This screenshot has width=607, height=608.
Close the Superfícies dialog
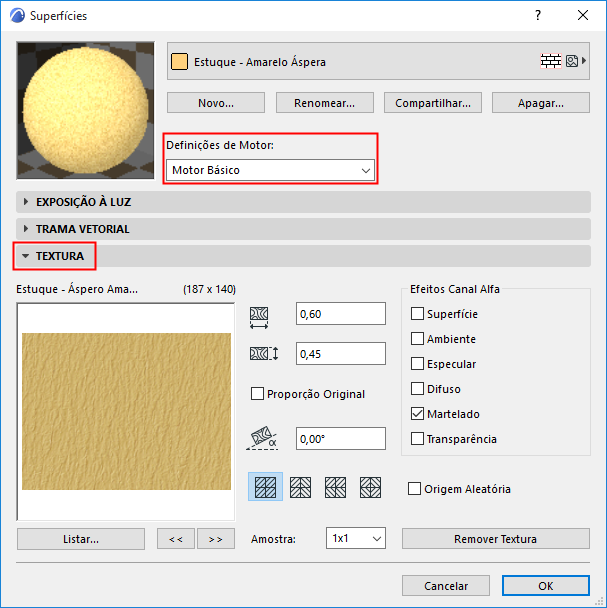[583, 15]
